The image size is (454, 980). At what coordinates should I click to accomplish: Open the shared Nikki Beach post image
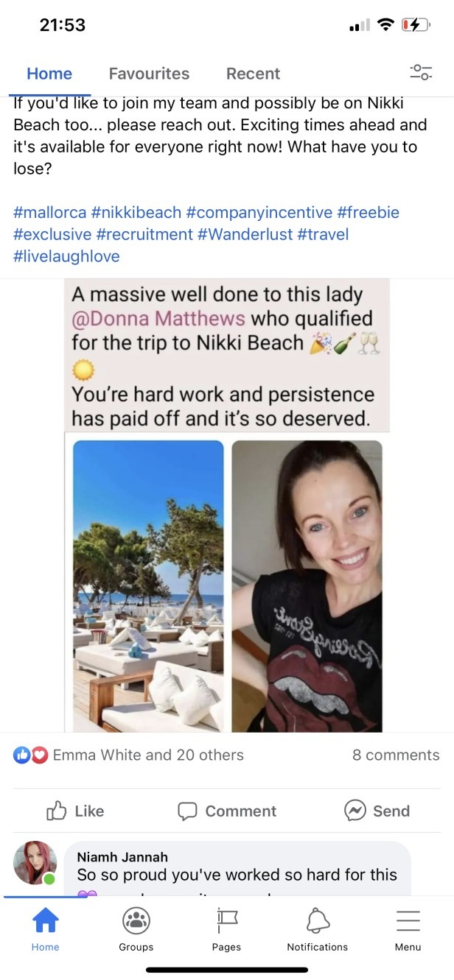pos(227,505)
